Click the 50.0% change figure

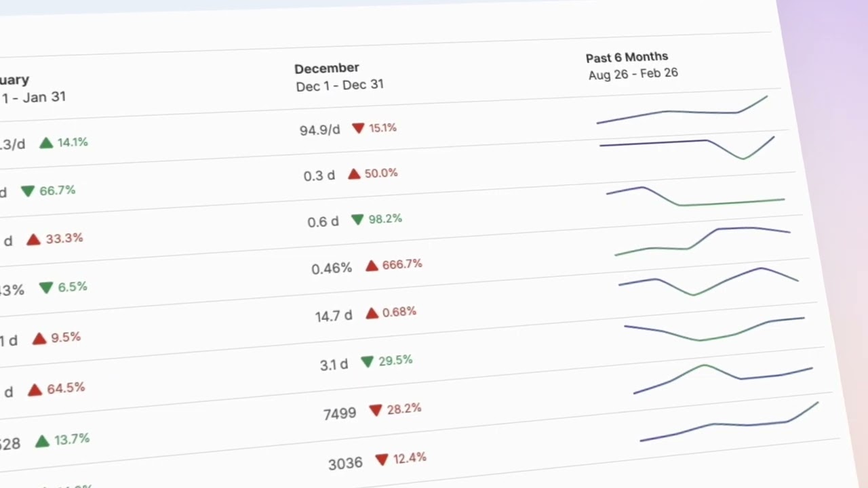pos(381,174)
